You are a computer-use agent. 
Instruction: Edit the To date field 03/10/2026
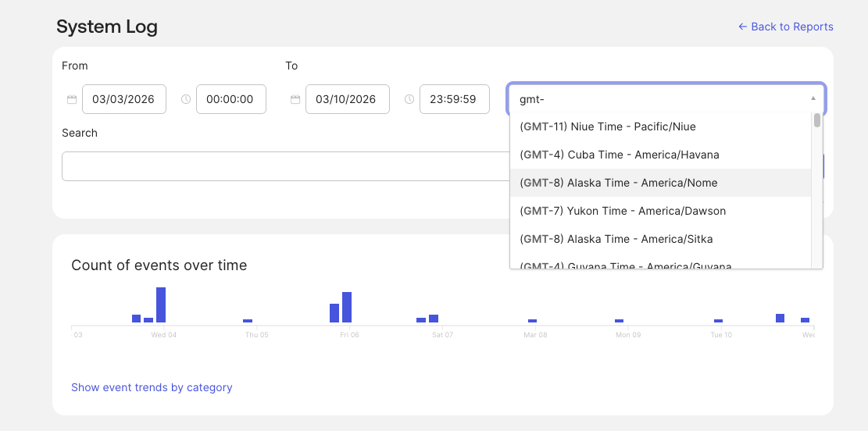click(x=347, y=99)
